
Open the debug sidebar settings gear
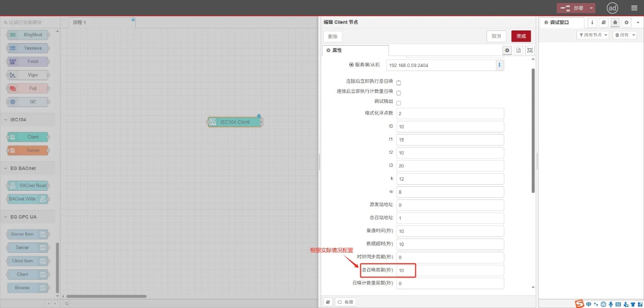click(626, 22)
